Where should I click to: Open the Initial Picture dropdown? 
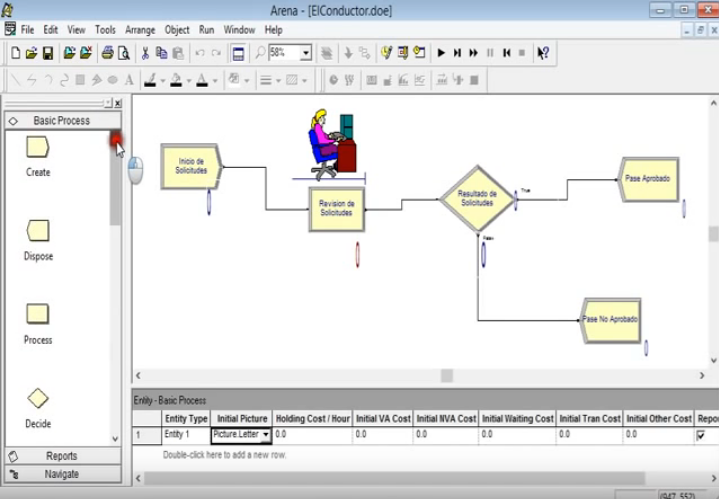click(266, 435)
